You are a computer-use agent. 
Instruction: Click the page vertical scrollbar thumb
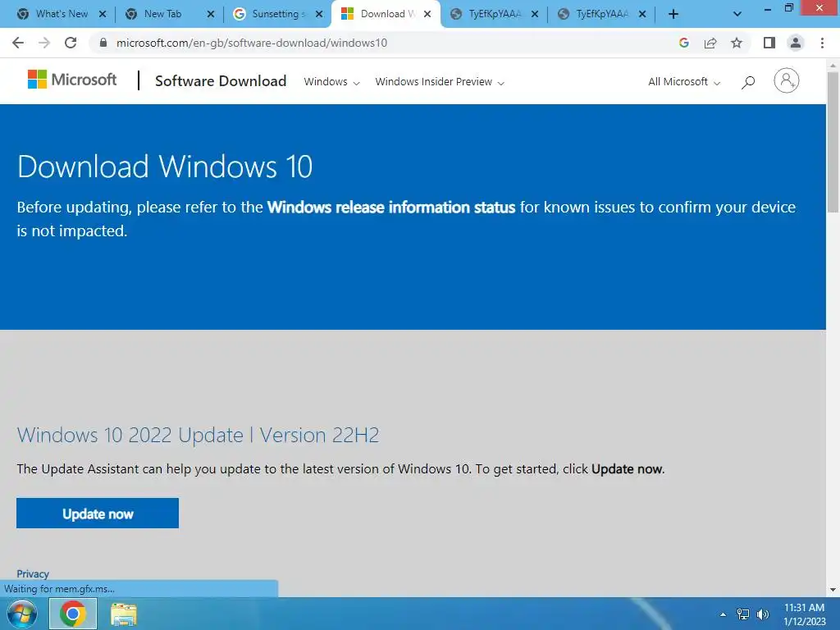point(833,142)
